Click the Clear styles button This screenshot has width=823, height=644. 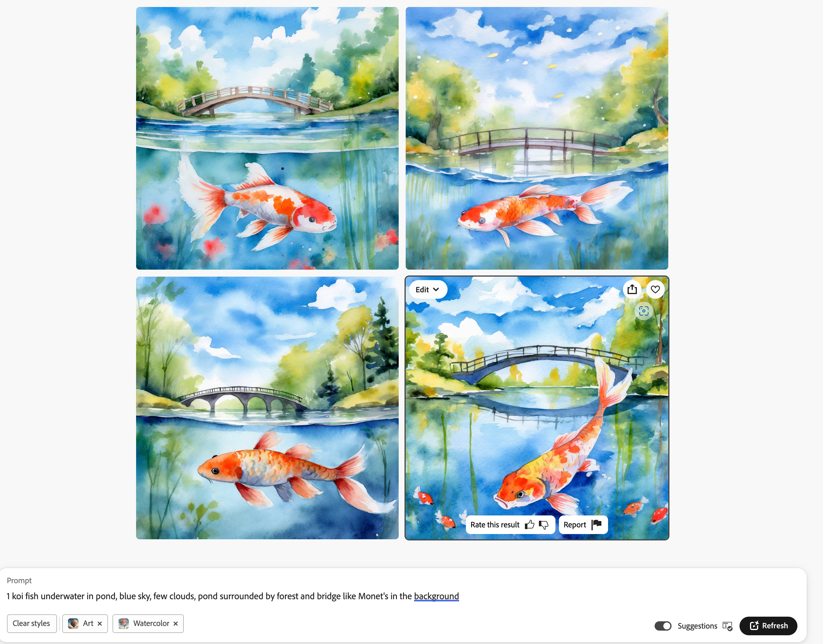[32, 623]
